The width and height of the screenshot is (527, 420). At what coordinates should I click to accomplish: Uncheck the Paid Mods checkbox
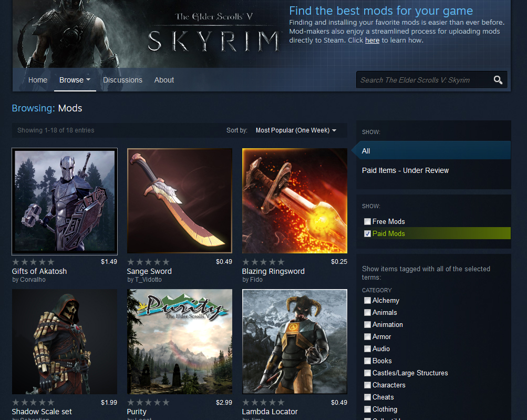(x=368, y=234)
